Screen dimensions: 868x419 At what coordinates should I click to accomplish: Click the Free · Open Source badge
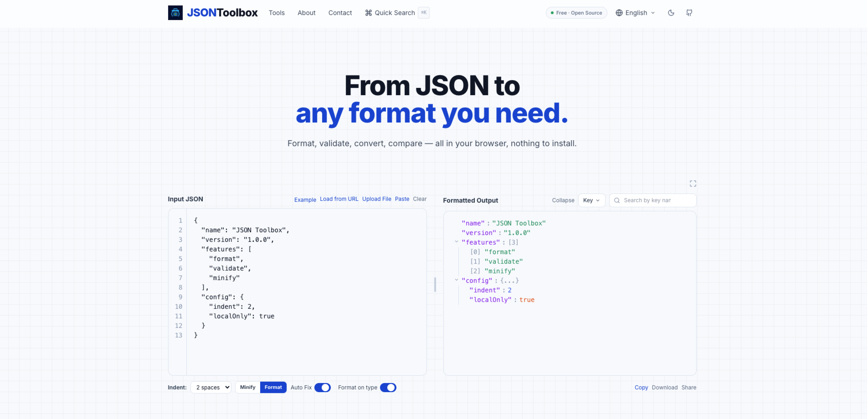click(576, 13)
